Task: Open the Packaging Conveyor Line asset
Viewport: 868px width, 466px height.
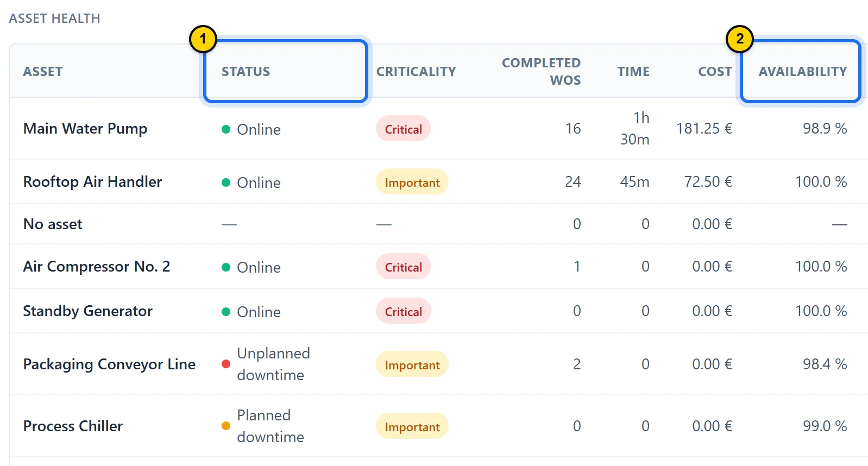Action: click(109, 364)
